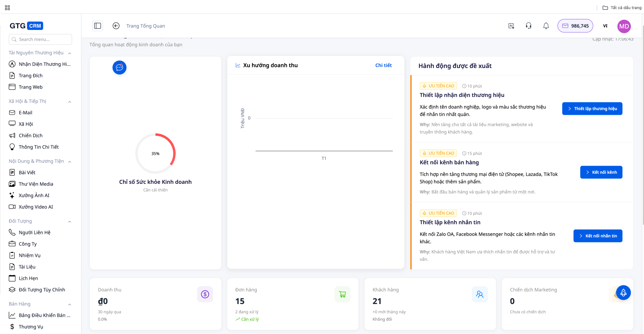Toggle the sidebar collapse icon
Image resolution: width=644 pixels, height=334 pixels.
(98, 26)
